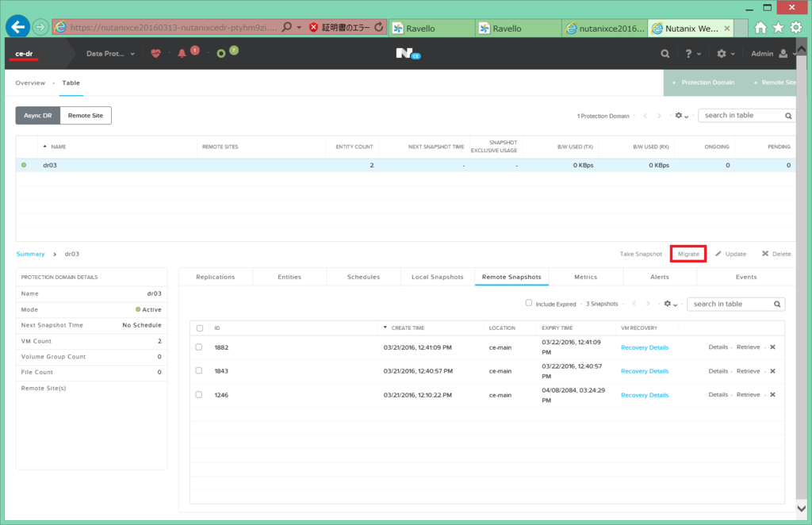Switch to first Ravello browser tab

[431, 28]
